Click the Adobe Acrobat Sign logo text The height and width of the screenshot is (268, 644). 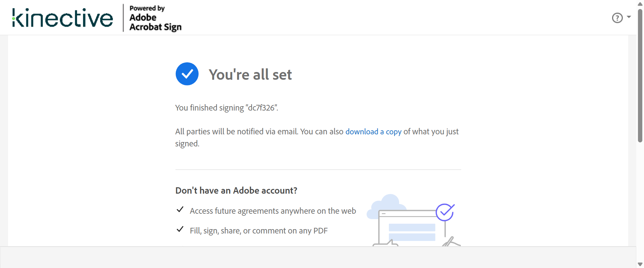click(155, 18)
